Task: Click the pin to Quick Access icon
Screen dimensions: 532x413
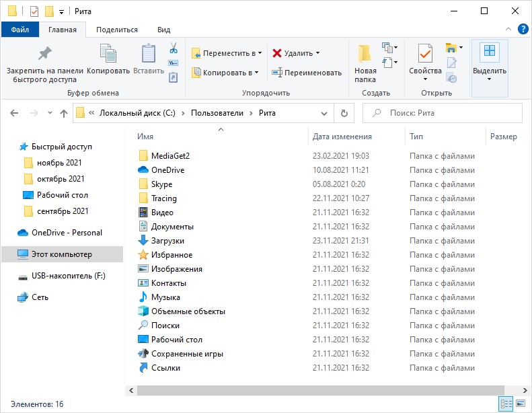Action: [x=44, y=53]
